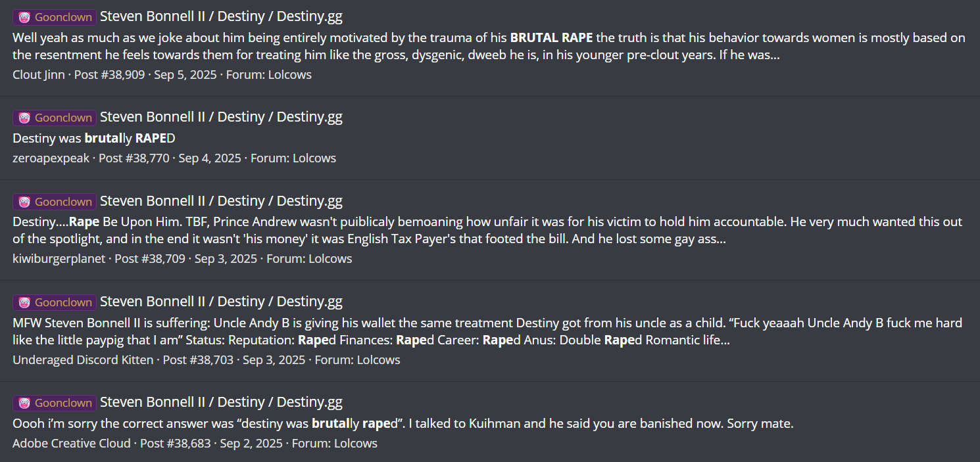Viewport: 980px width, 462px height.
Task: Click the Lolcows forum link on post #38,703
Action: [378, 359]
